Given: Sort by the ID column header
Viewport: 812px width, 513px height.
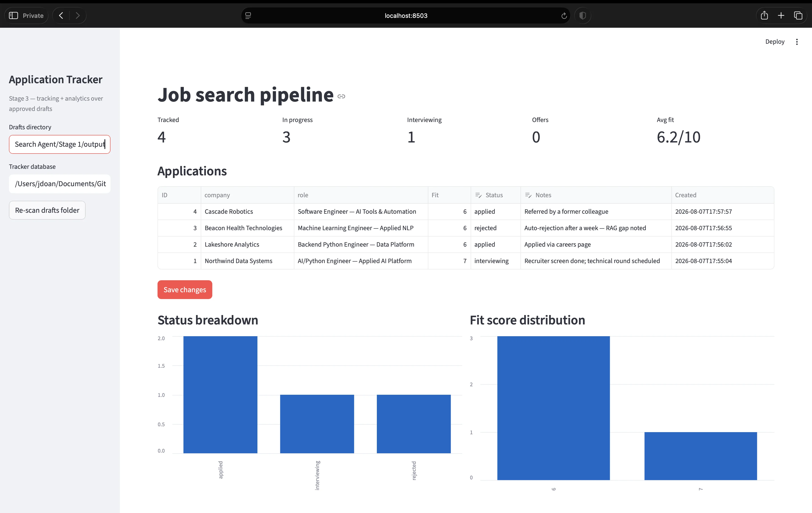Looking at the screenshot, I should [x=179, y=195].
